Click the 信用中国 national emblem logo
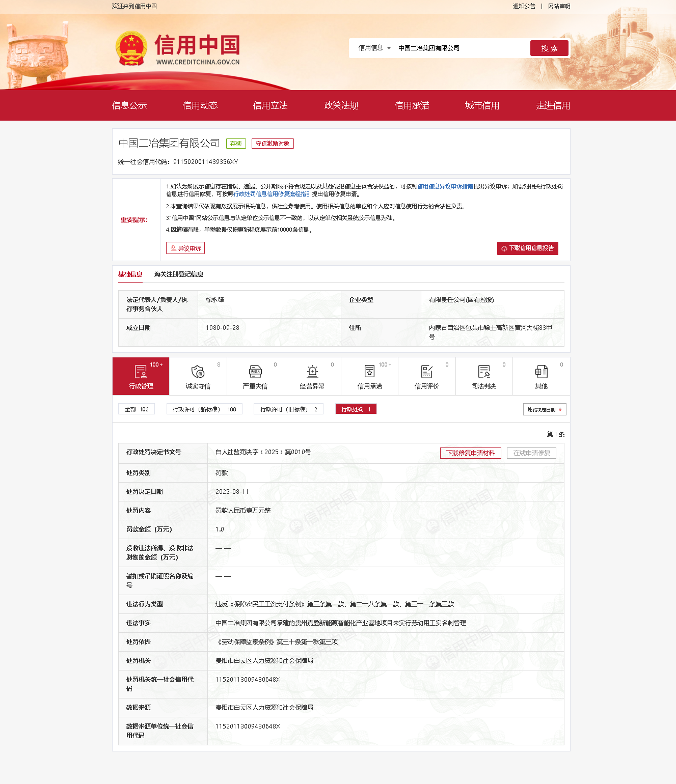 coord(131,49)
